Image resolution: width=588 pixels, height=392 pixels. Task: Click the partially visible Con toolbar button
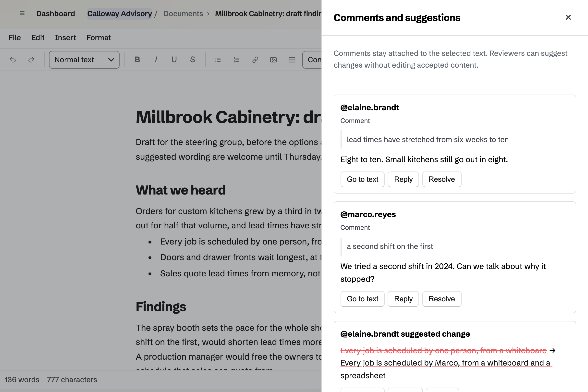click(x=312, y=60)
